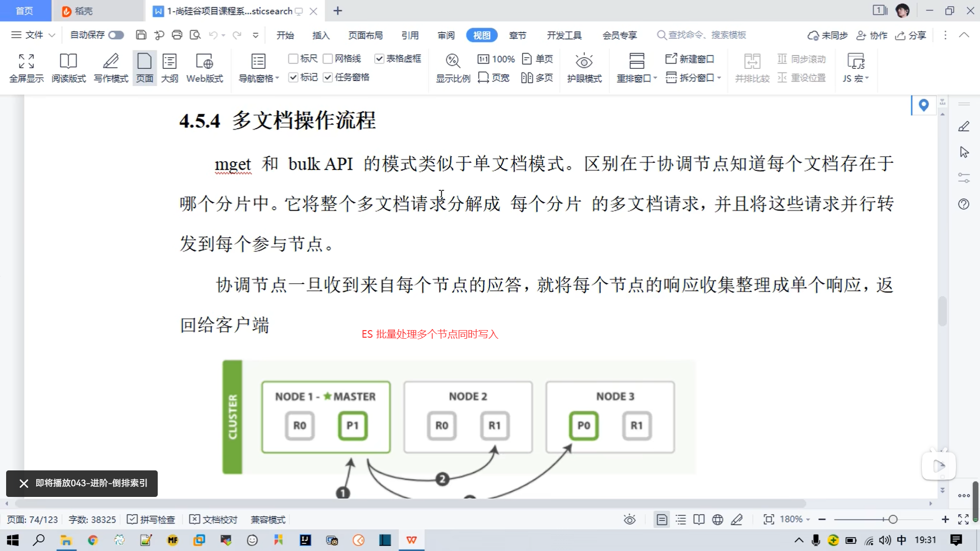Open the Insert ribbon tab
980x551 pixels.
(321, 35)
